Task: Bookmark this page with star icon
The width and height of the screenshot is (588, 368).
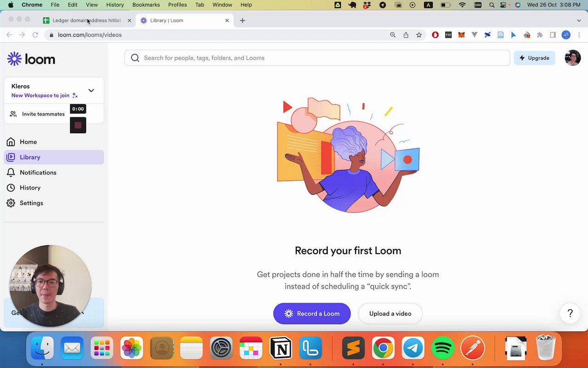Action: [x=419, y=35]
